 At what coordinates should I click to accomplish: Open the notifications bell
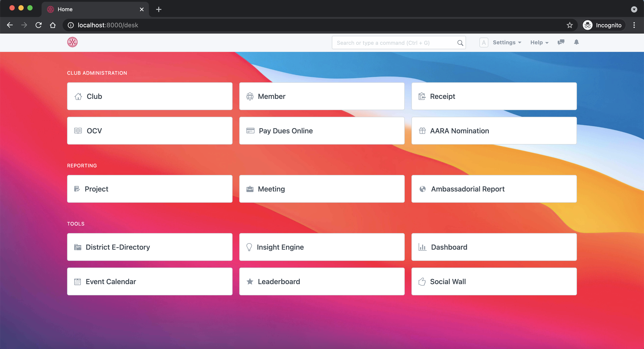pos(576,42)
